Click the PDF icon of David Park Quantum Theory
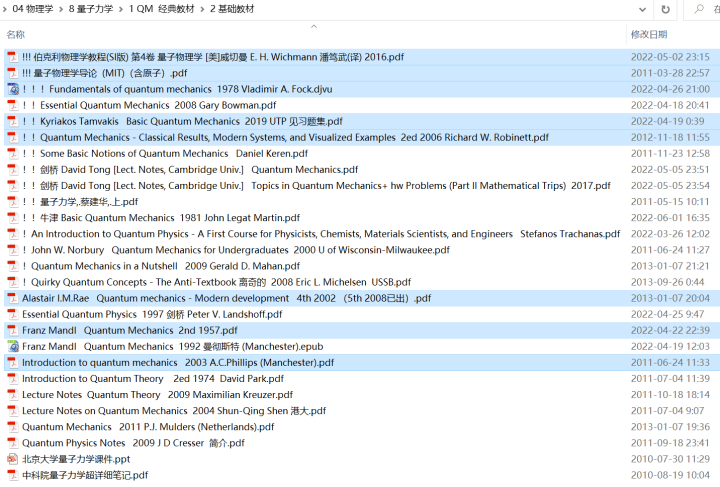The height and width of the screenshot is (487, 720). click(x=13, y=378)
